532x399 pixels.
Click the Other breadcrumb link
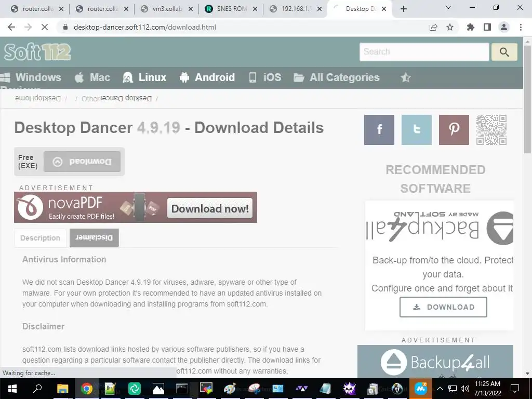pyautogui.click(x=90, y=98)
